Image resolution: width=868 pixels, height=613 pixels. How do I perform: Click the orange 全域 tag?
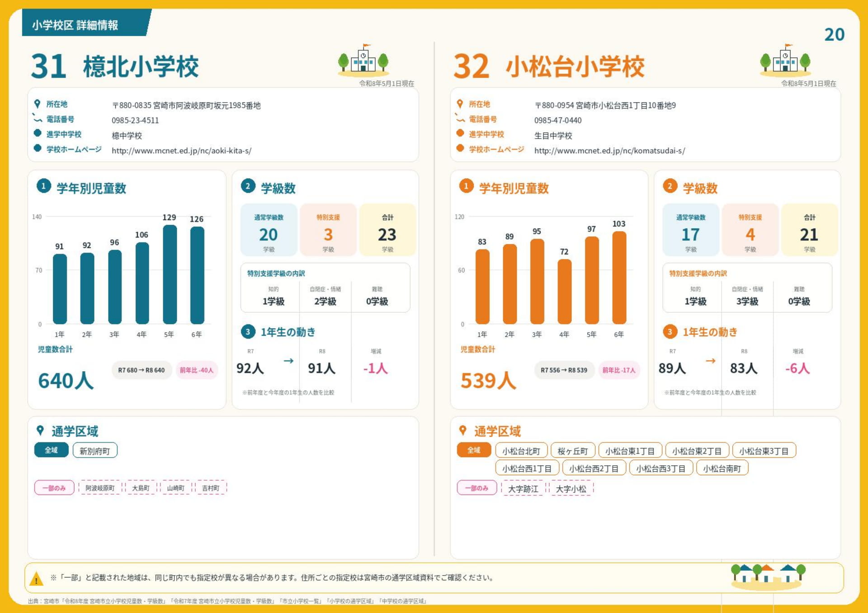[x=474, y=450]
